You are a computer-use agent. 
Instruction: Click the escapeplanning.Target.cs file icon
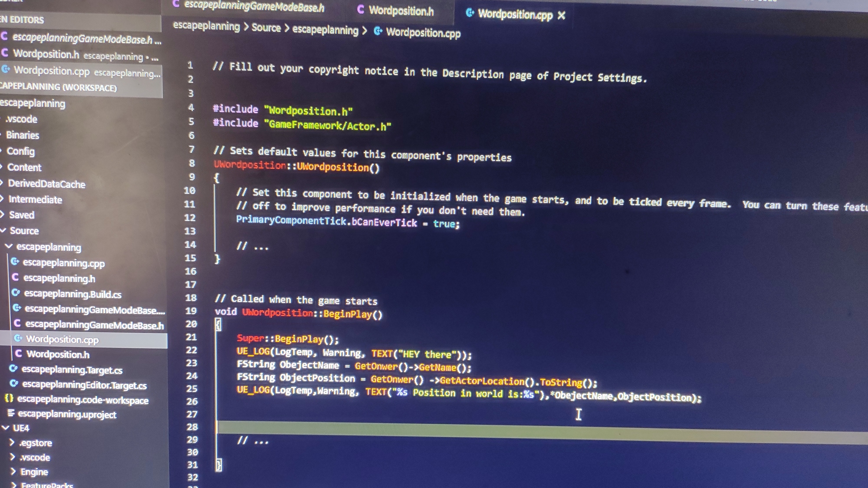tap(14, 368)
